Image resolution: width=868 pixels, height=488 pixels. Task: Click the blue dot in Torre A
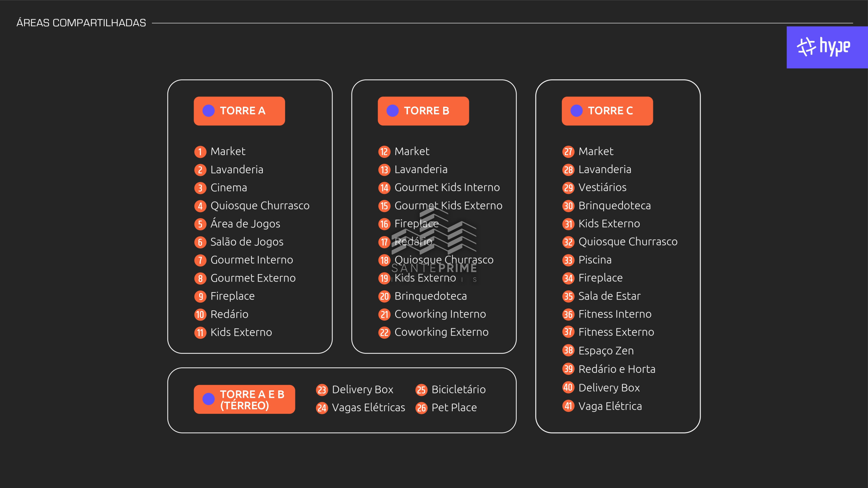tap(209, 111)
